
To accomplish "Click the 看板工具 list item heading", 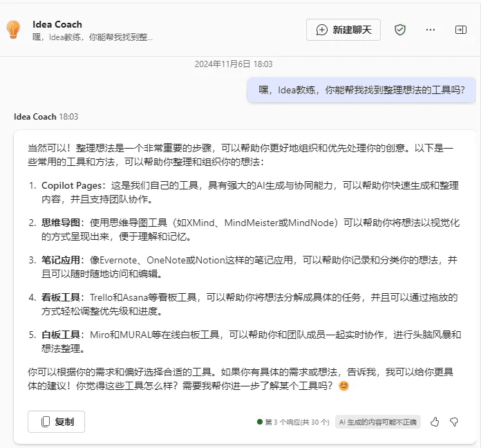I will point(61,297).
